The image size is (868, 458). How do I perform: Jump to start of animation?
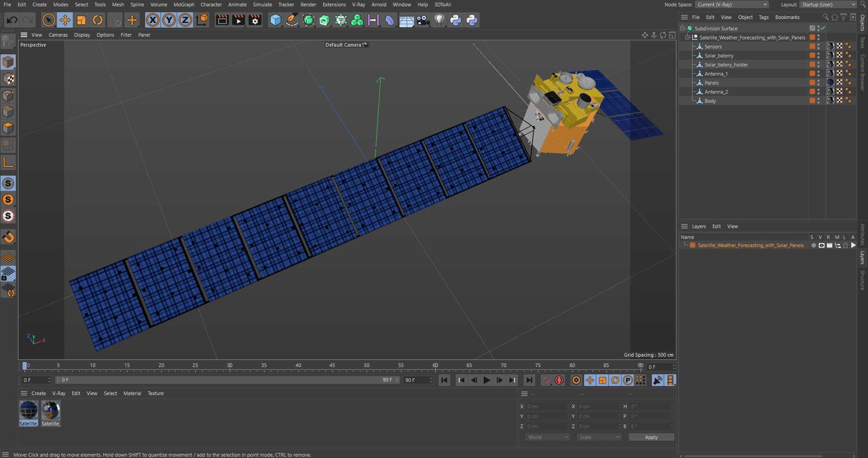tap(444, 380)
